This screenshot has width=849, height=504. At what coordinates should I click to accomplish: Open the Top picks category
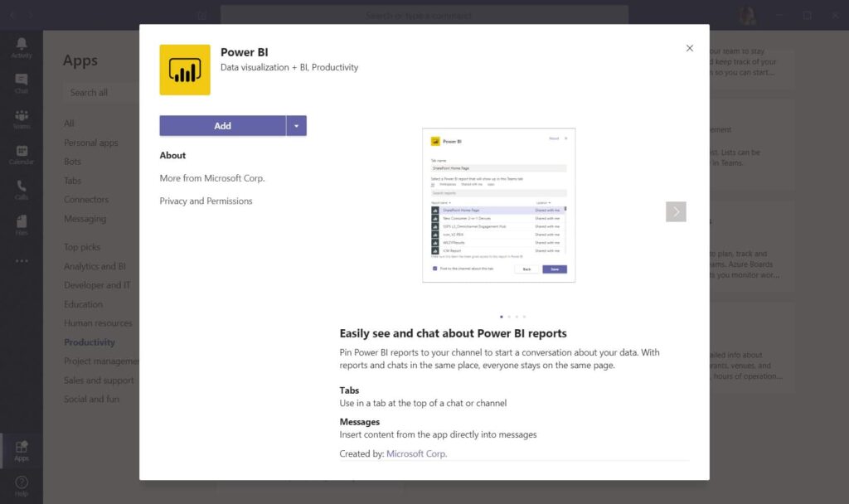[x=82, y=247]
